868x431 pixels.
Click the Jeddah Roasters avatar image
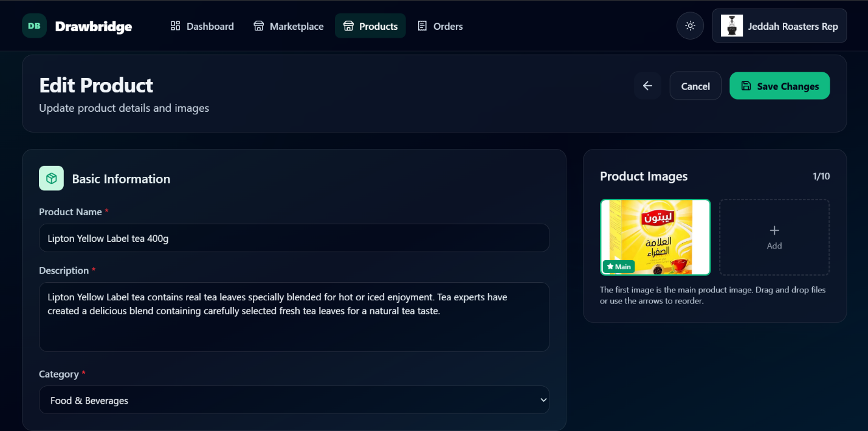[732, 26]
